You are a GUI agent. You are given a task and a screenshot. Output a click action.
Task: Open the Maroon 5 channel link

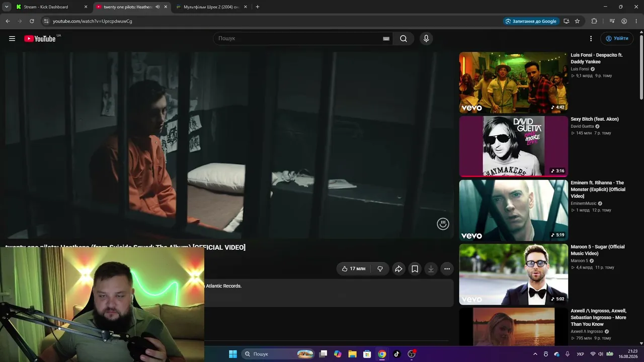tap(579, 261)
